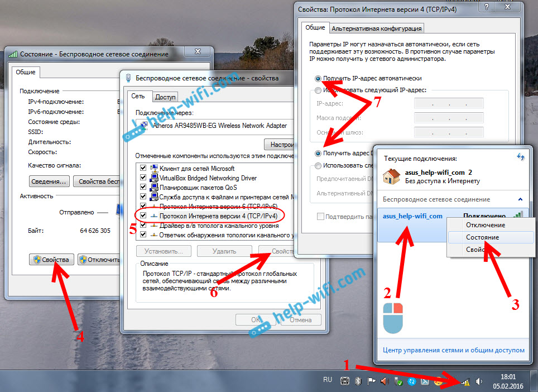
Task: Open the Доступ tab
Action: 166,97
